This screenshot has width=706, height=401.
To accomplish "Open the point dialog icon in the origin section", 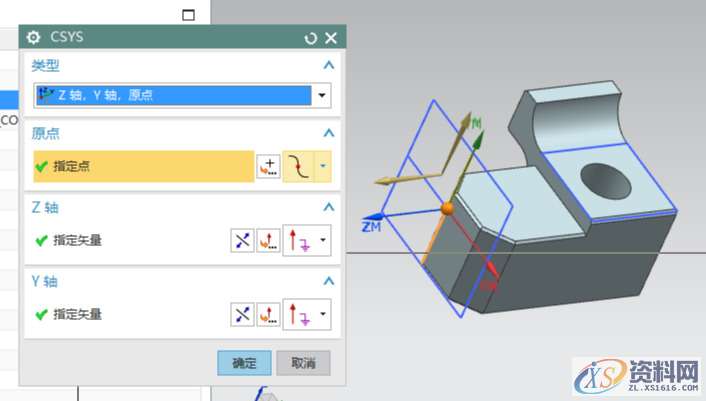I will pyautogui.click(x=268, y=167).
